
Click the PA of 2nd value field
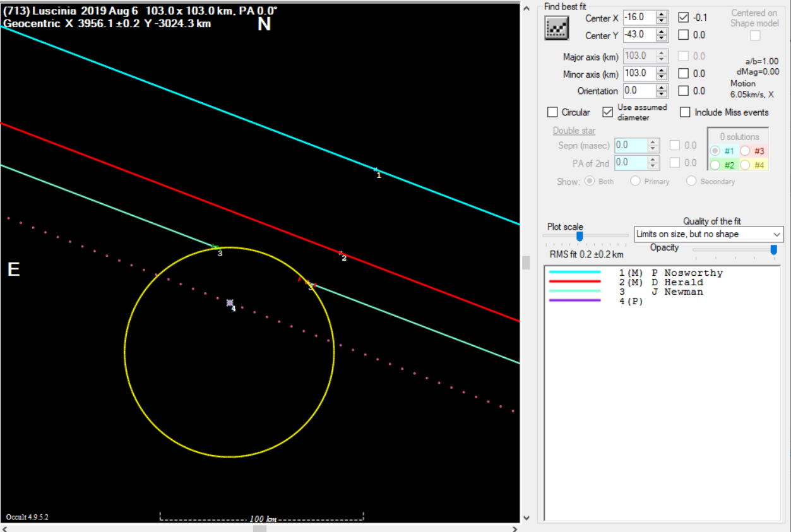coord(631,163)
